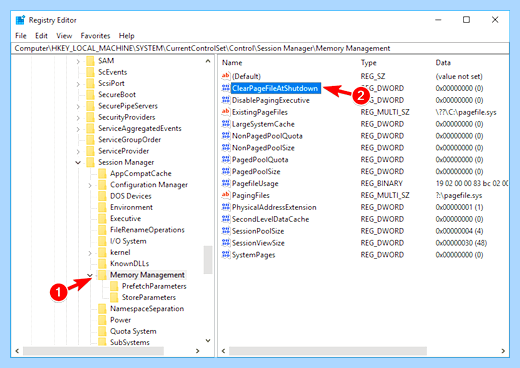This screenshot has width=520, height=368.
Task: Click the tree pane scroll up arrow
Action: 208,61
